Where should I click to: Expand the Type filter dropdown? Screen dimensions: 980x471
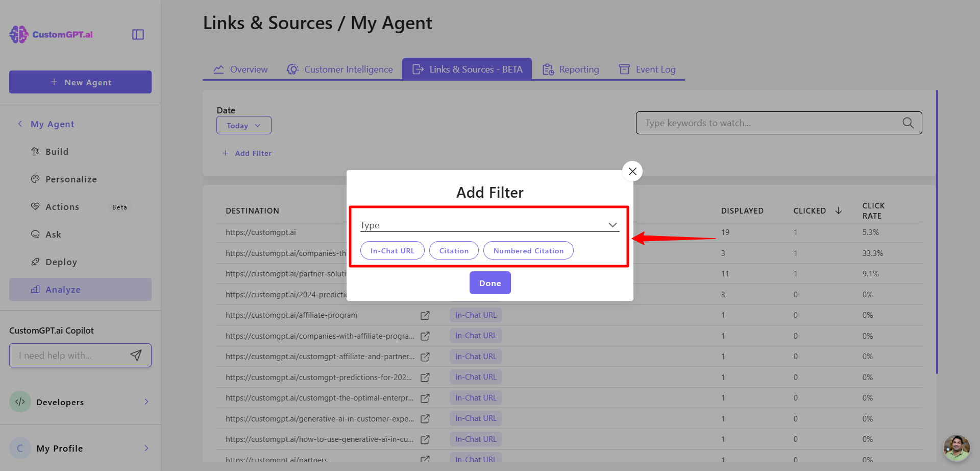(x=489, y=225)
